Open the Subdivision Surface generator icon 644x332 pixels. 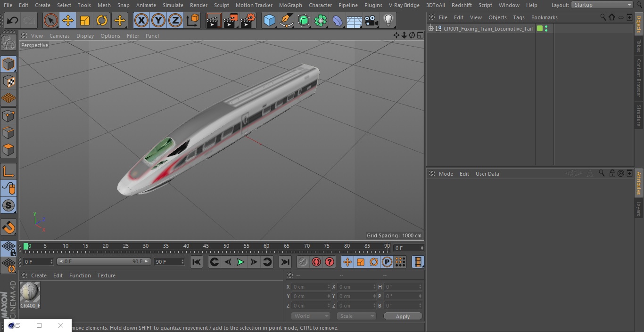pos(304,20)
